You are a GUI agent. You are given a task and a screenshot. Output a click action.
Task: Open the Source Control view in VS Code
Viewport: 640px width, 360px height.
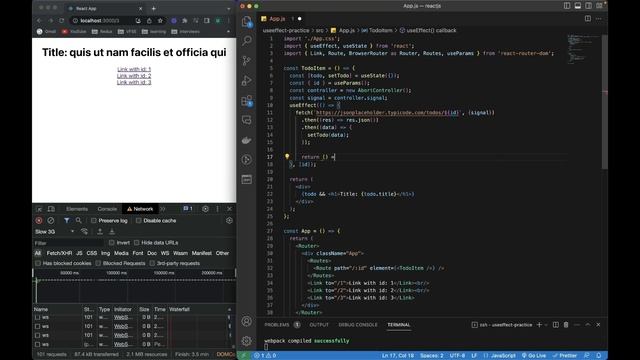[247, 60]
